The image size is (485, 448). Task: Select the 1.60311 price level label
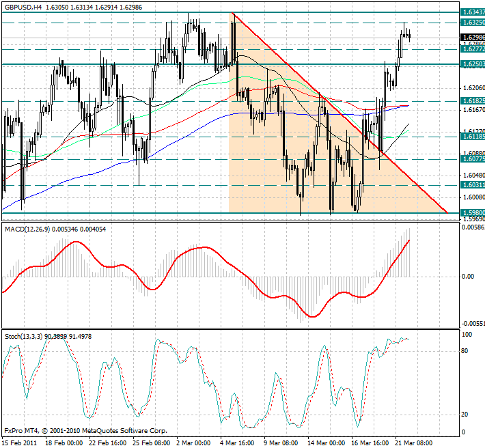click(x=473, y=185)
